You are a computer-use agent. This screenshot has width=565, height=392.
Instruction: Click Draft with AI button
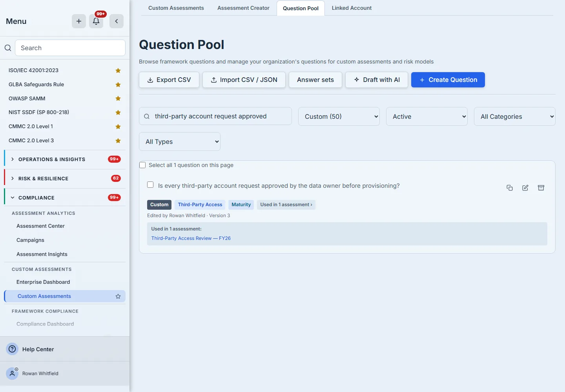click(x=377, y=80)
